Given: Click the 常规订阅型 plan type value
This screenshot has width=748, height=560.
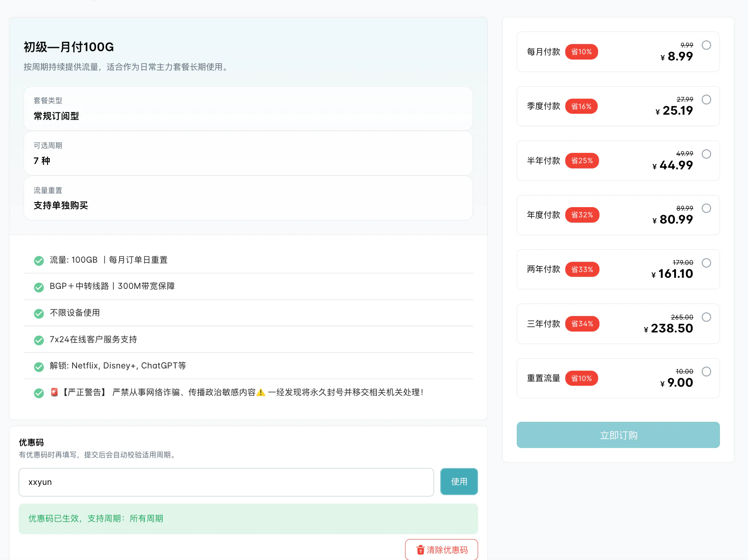Looking at the screenshot, I should [56, 116].
